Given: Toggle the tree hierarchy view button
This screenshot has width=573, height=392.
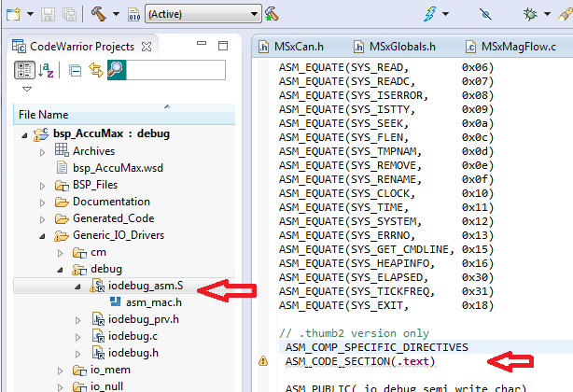Looking at the screenshot, I should [x=24, y=70].
